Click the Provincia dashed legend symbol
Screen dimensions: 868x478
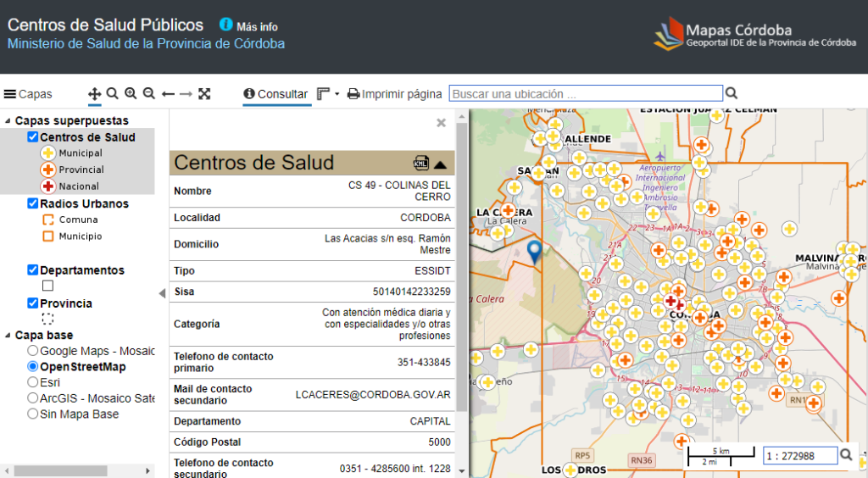tap(48, 319)
